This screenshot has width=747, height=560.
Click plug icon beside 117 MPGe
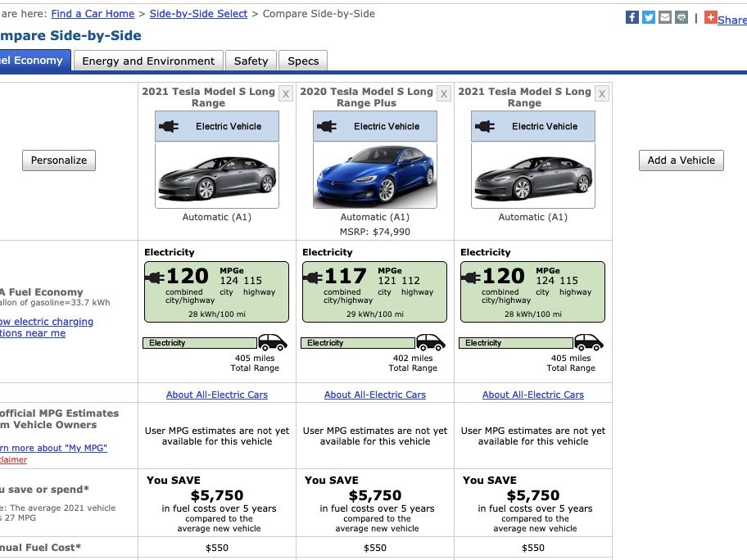click(313, 278)
